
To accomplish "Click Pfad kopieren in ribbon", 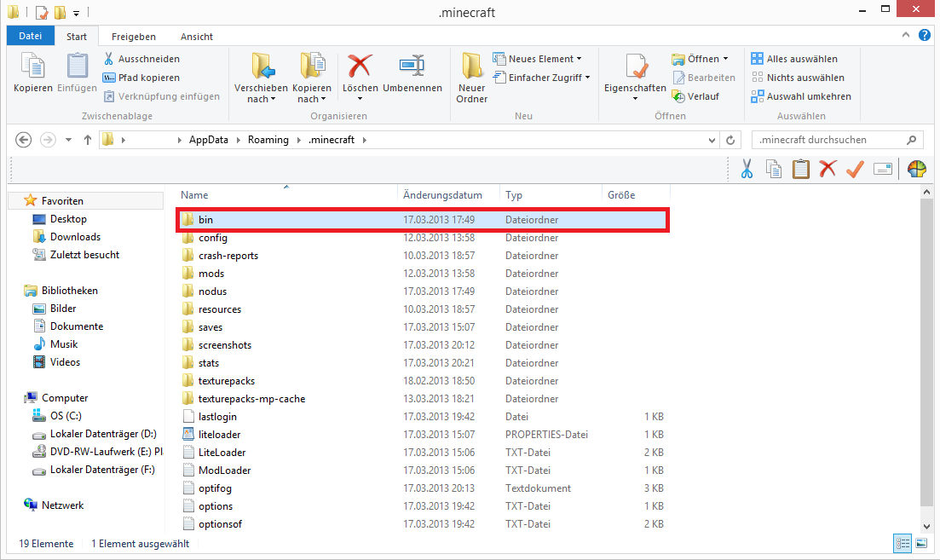I will tap(141, 78).
